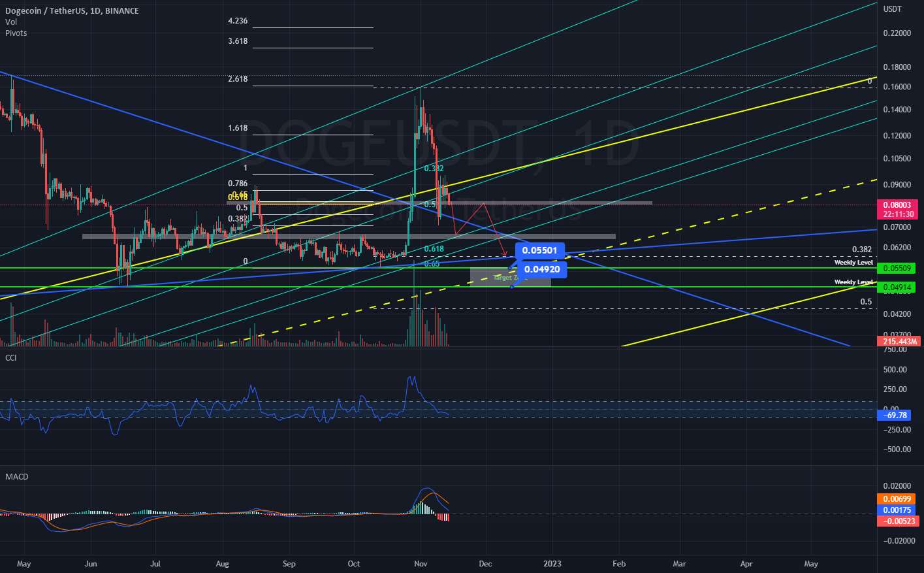
Task: Click the 0.09000 price axis value
Action: pyautogui.click(x=897, y=185)
